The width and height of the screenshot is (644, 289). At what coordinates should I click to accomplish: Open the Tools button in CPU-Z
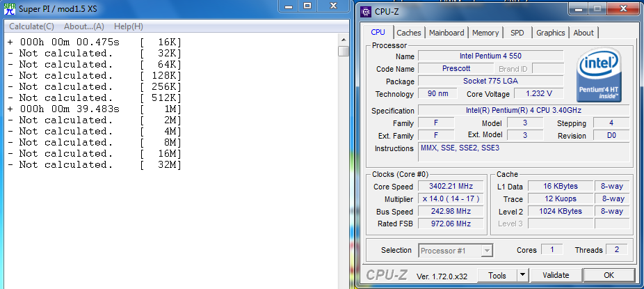point(497,276)
